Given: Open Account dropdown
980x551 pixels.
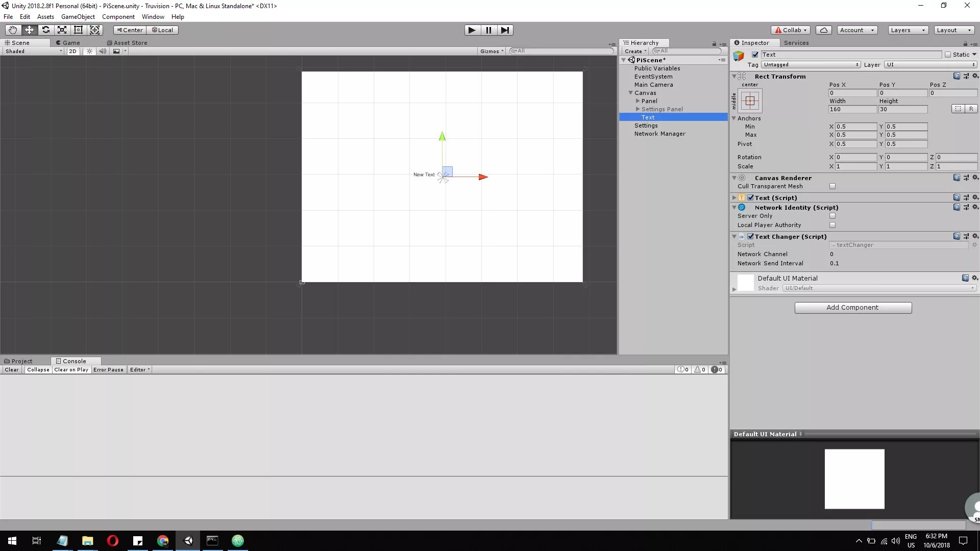Looking at the screenshot, I should click(x=857, y=30).
